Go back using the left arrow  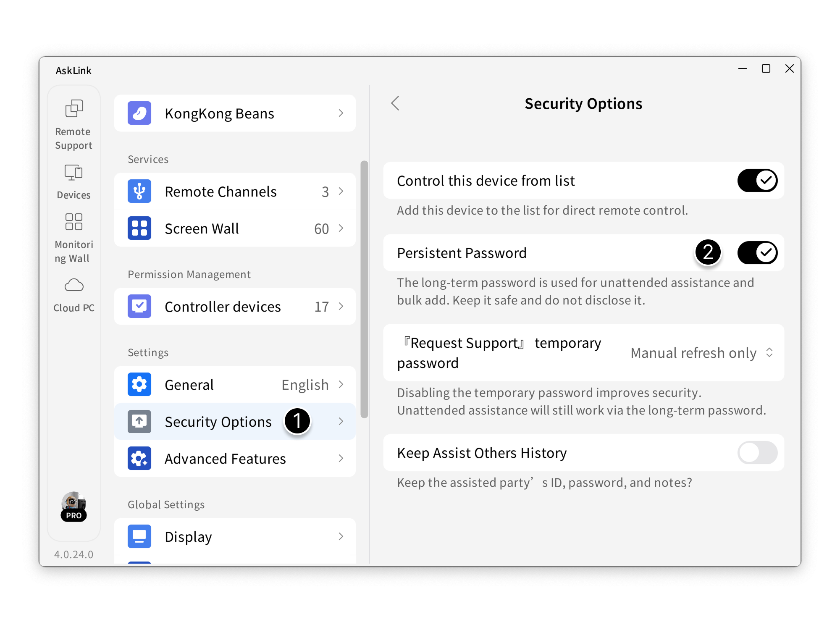pos(395,103)
